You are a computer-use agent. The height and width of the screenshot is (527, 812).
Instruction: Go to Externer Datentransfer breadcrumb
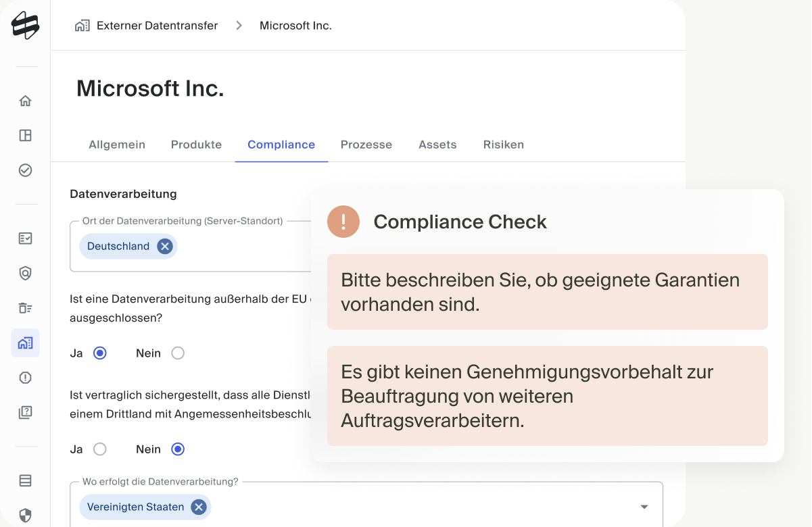pyautogui.click(x=157, y=26)
